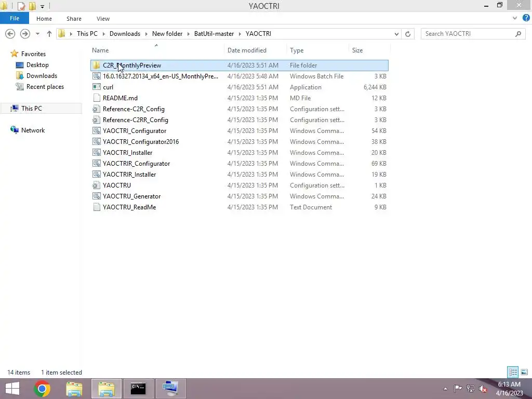The height and width of the screenshot is (399, 532).
Task: Refresh the YAOCTRI folder view
Action: click(408, 34)
